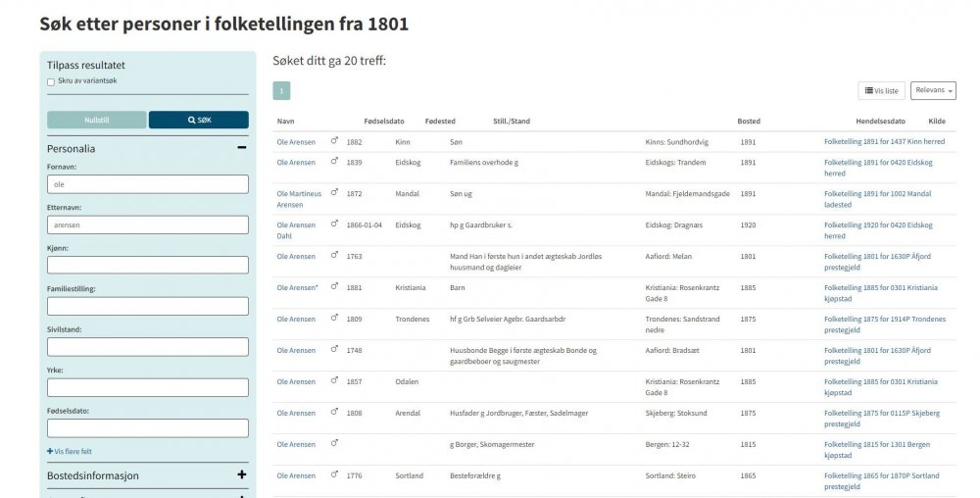
Task: Open Folketelling 1891 for 1437 Kinn herred
Action: 884,142
